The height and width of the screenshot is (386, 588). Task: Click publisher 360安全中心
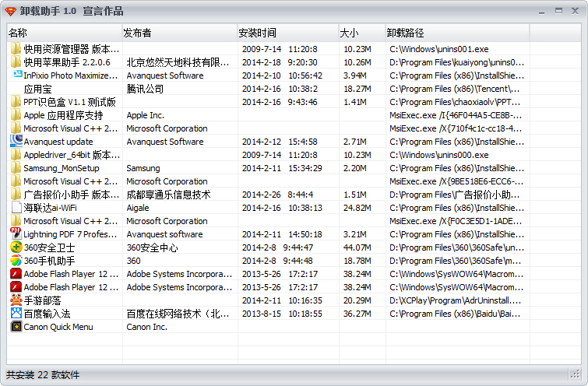[x=152, y=247]
